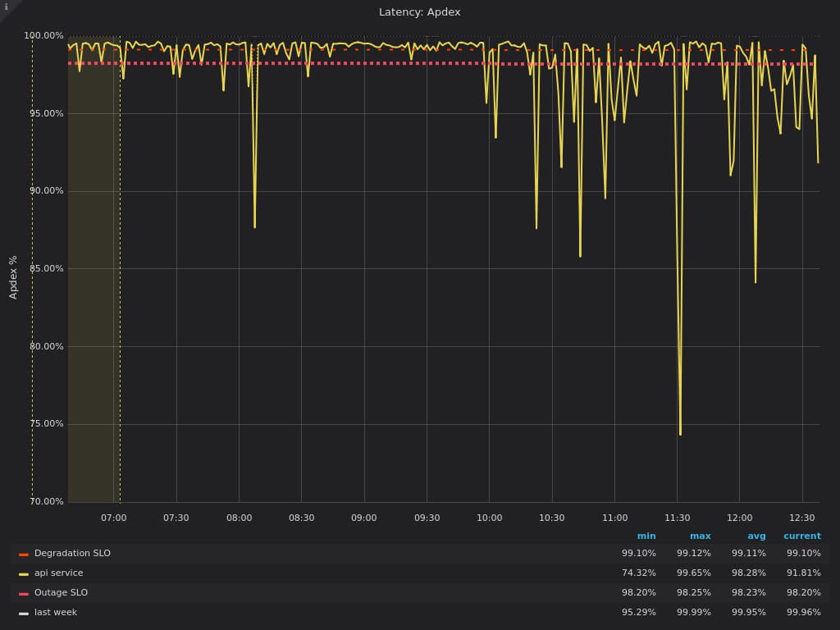The width and height of the screenshot is (840, 630).
Task: Select api service max value 99.65%
Action: click(x=694, y=573)
